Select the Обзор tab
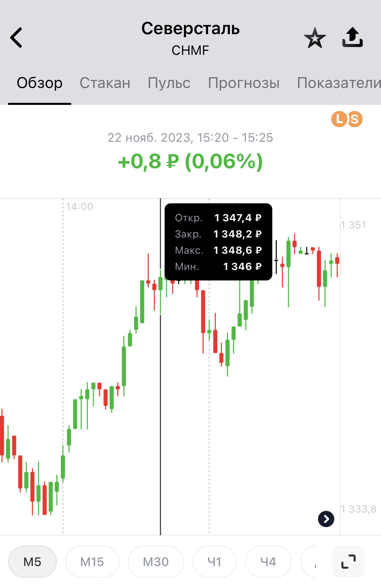Image resolution: width=381 pixels, height=588 pixels. pyautogui.click(x=40, y=83)
